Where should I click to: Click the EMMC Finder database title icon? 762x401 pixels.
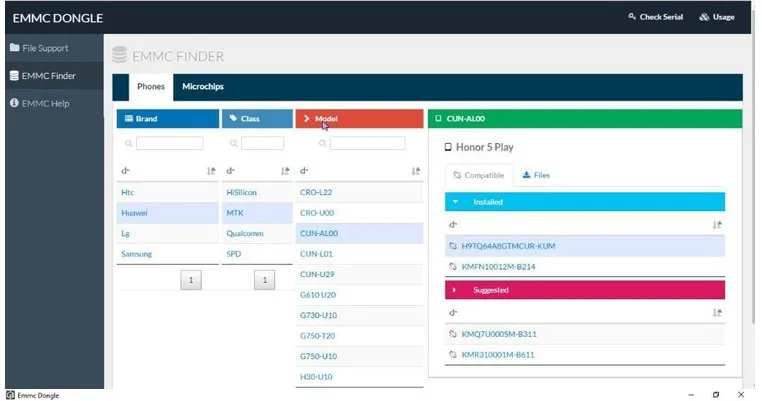click(120, 55)
